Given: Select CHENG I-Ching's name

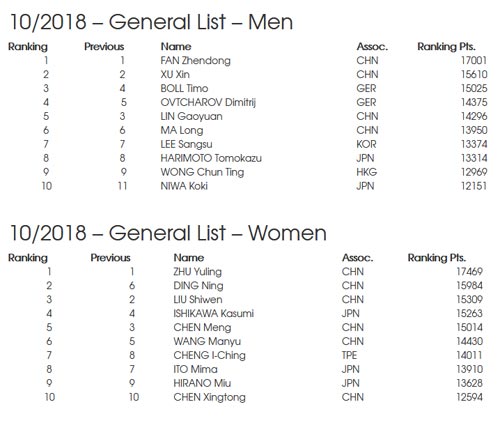Looking at the screenshot, I should [209, 356].
